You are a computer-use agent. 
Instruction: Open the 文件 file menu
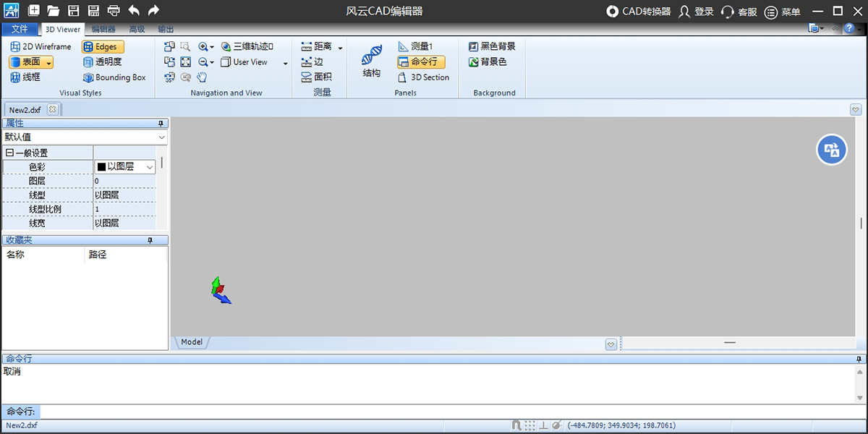[x=20, y=29]
